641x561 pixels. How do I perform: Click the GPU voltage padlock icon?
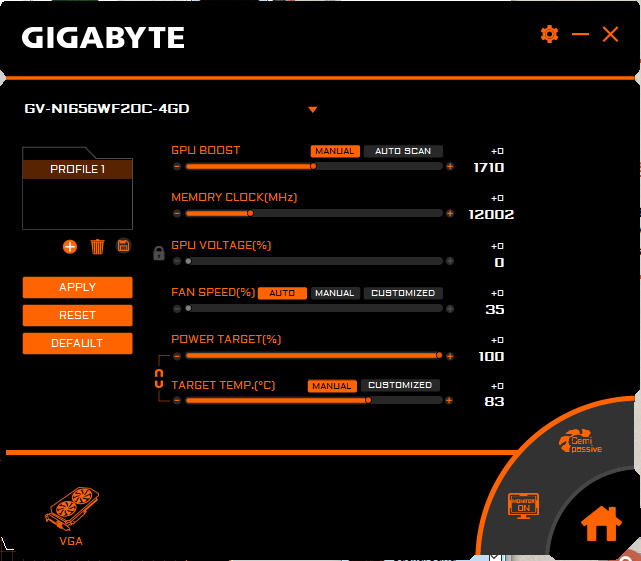158,254
